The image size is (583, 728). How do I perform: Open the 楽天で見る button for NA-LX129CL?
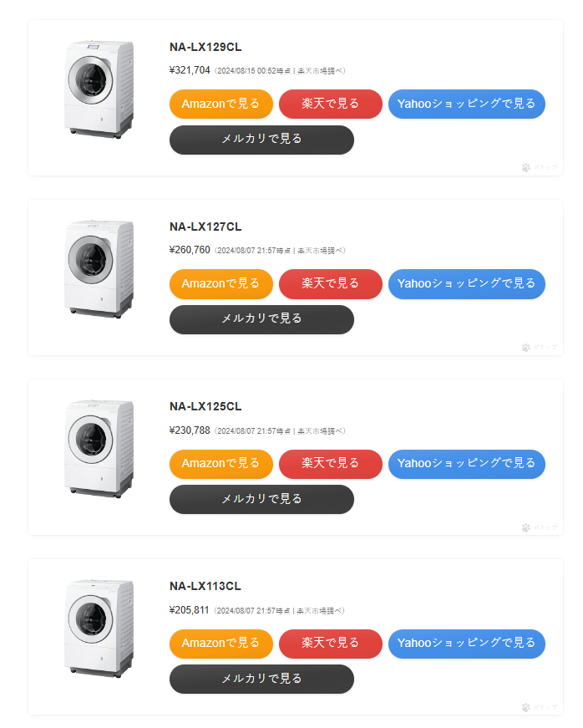coord(330,104)
